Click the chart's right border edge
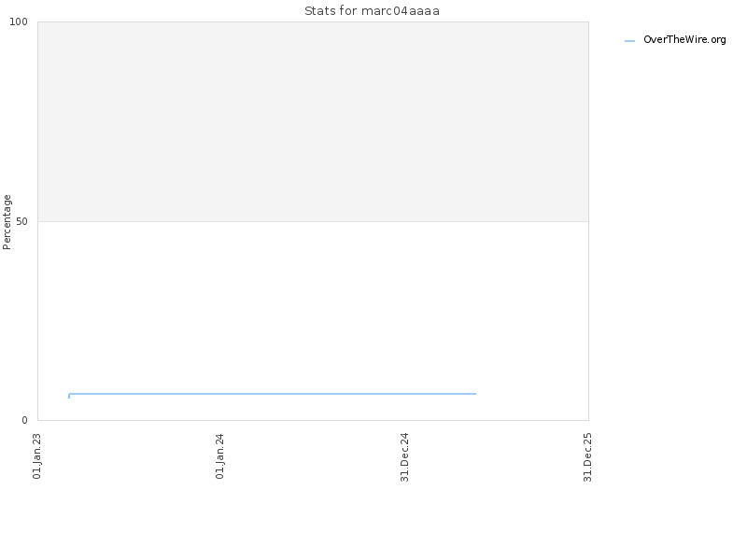747x560 pixels. pos(588,221)
